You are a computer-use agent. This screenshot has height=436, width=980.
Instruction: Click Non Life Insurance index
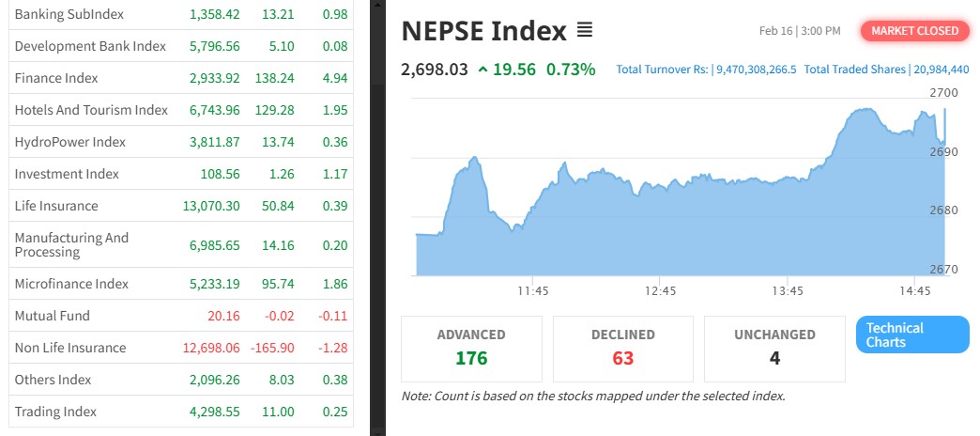(70, 348)
